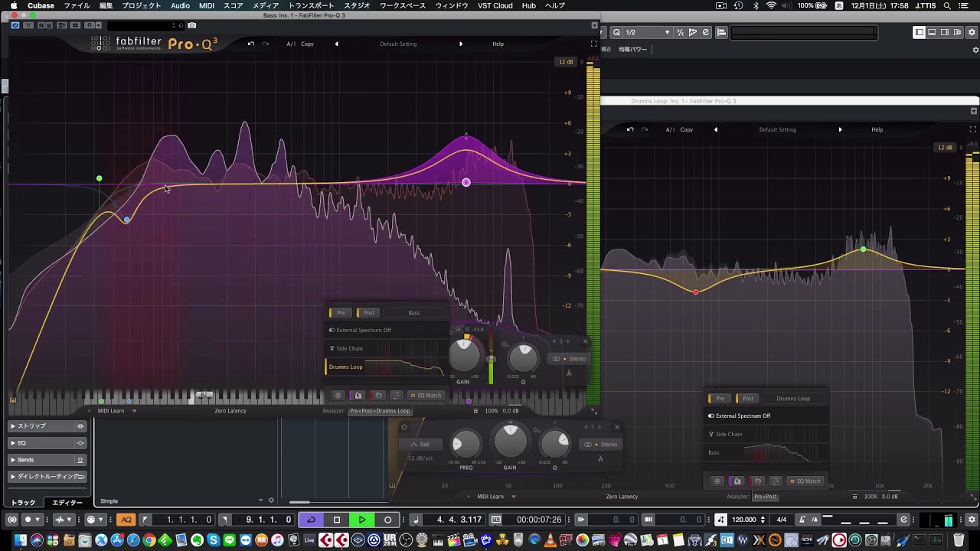The width and height of the screenshot is (980, 551).
Task: Open the MIDI menu
Action: (207, 5)
